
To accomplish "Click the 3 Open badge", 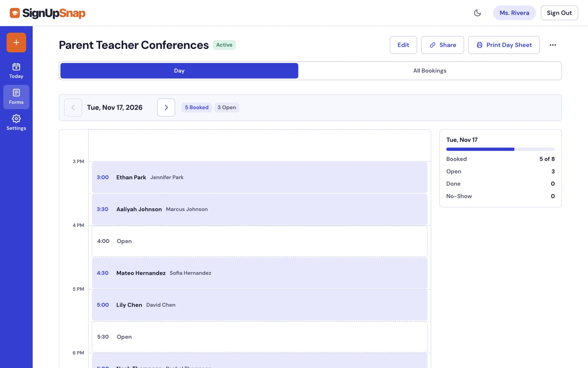I will [x=227, y=107].
